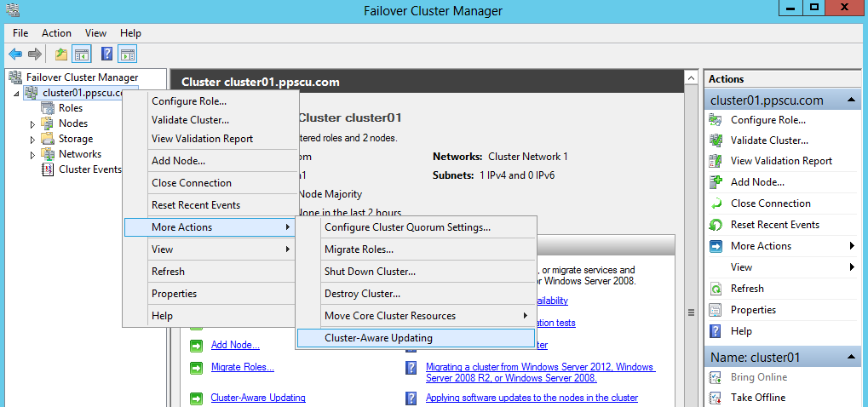The height and width of the screenshot is (407, 868).
Task: Expand the Networks tree item
Action: [32, 155]
